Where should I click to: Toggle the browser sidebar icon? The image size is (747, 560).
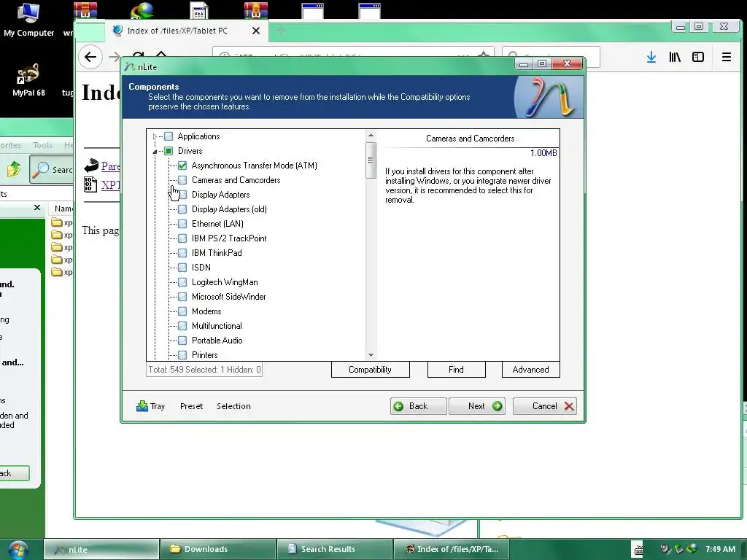pyautogui.click(x=698, y=57)
